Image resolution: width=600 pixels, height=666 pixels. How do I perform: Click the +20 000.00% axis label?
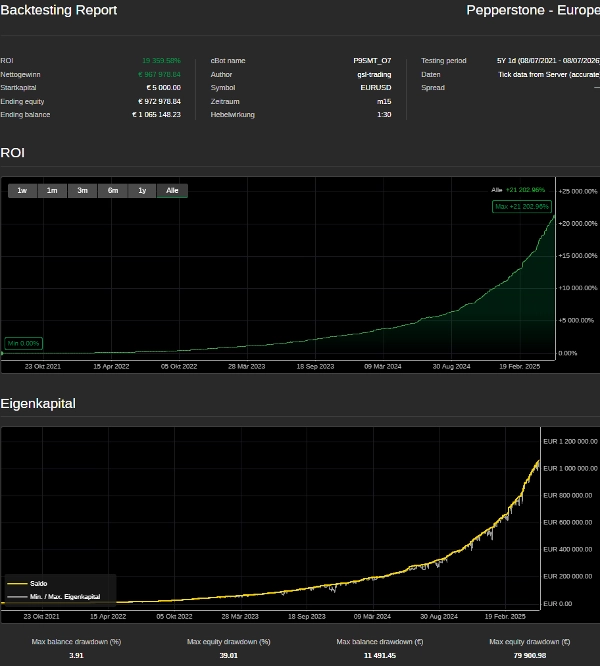click(x=578, y=223)
